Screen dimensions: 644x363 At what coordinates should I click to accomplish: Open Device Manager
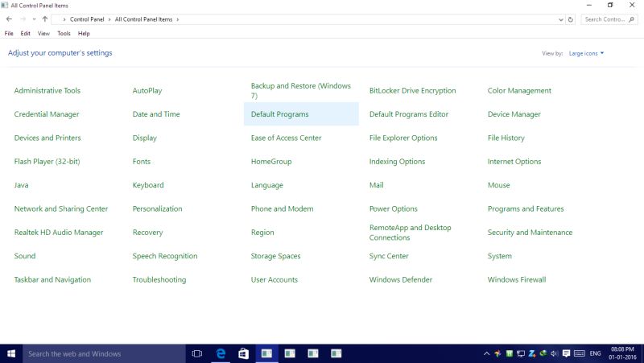pyautogui.click(x=514, y=114)
